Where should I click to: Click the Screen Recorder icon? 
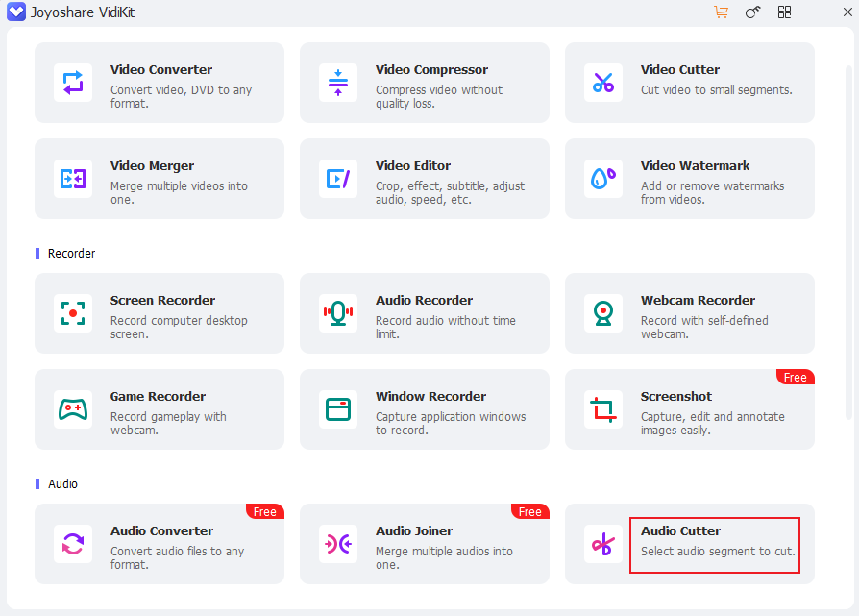click(x=73, y=313)
